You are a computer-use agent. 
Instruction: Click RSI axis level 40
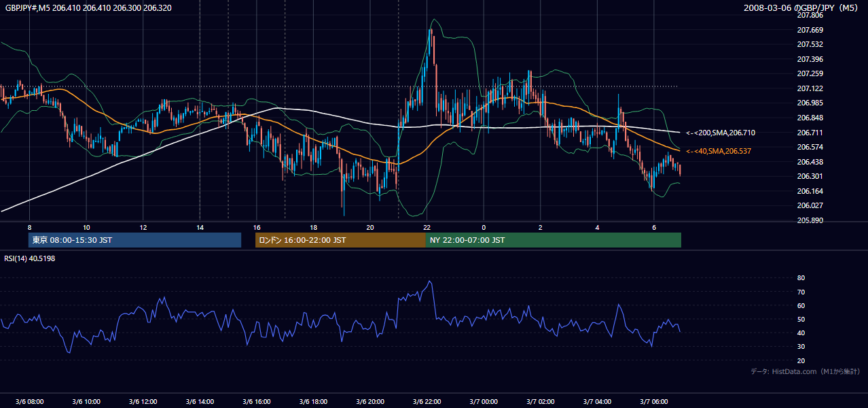pyautogui.click(x=801, y=333)
